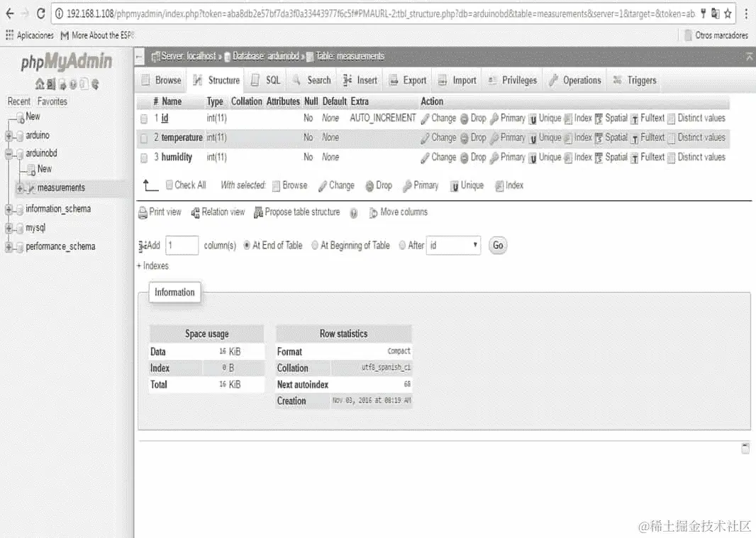
Task: Collapse the navigation panel toggle button
Action: 139,57
